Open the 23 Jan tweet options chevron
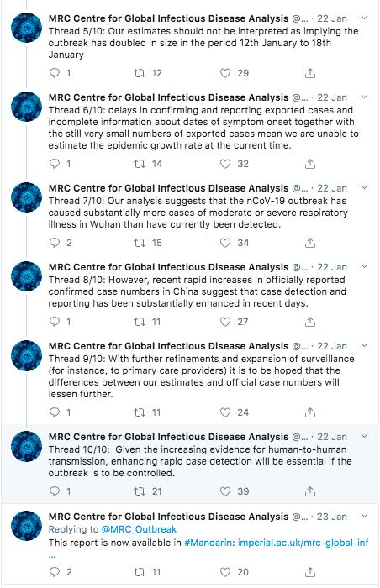380x588 pixels. click(364, 516)
